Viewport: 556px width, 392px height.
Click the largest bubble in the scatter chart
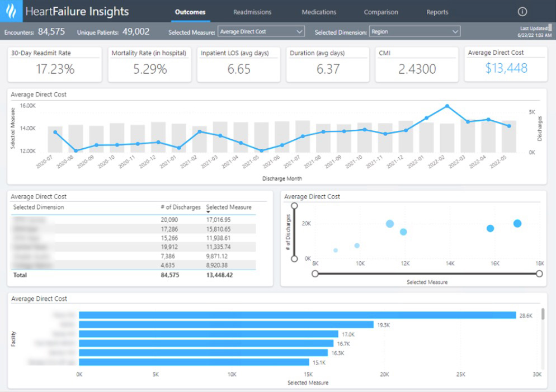pos(516,223)
